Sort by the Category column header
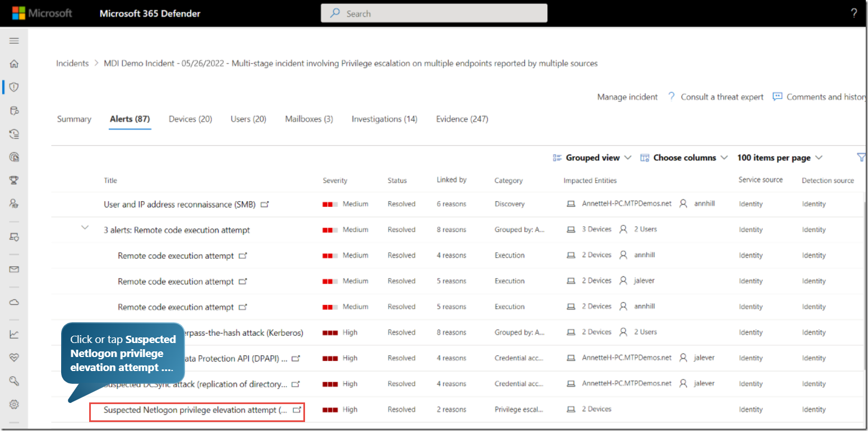This screenshot has height=431, width=868. tap(509, 180)
